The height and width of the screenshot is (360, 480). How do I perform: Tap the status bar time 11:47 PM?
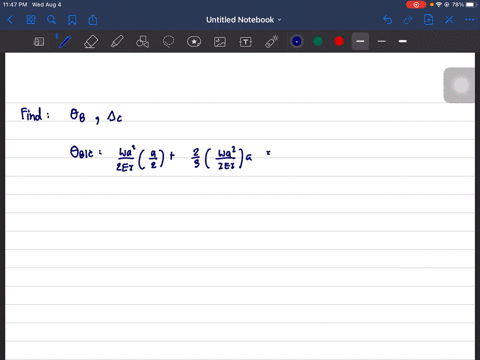pyautogui.click(x=15, y=5)
